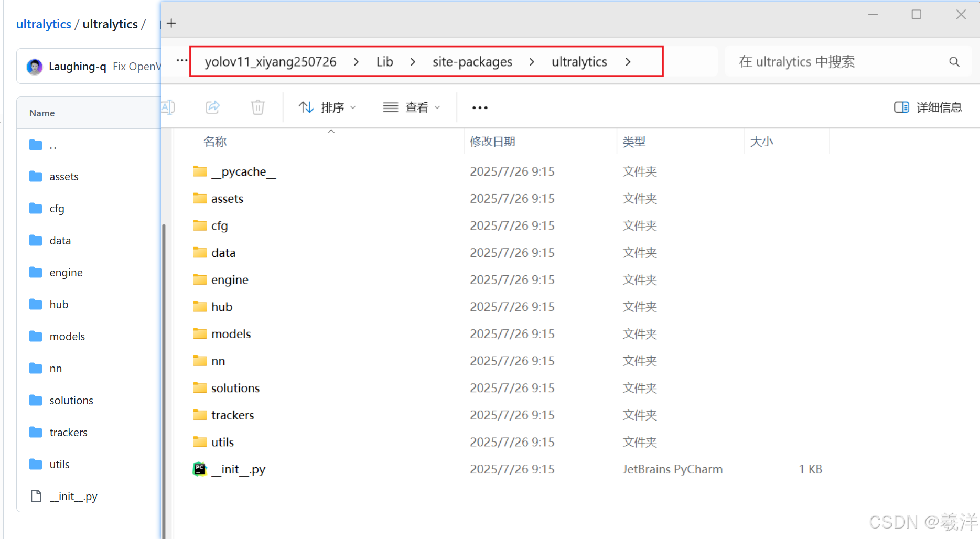The image size is (980, 539).
Task: Open the ultralytics repository link
Action: [44, 24]
